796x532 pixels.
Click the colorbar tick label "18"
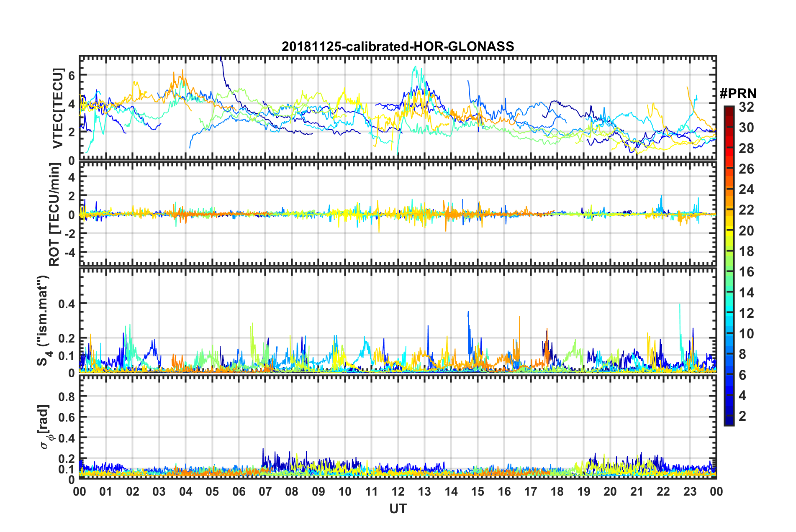(746, 251)
